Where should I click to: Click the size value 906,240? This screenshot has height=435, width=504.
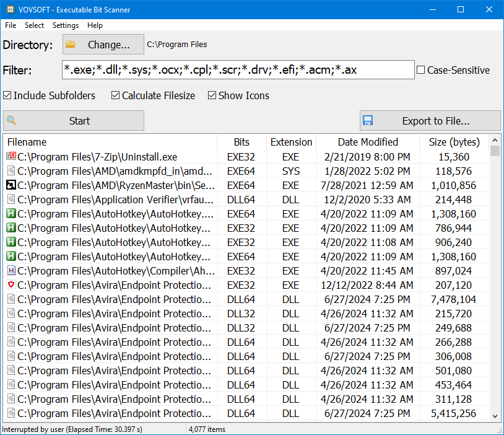point(453,242)
